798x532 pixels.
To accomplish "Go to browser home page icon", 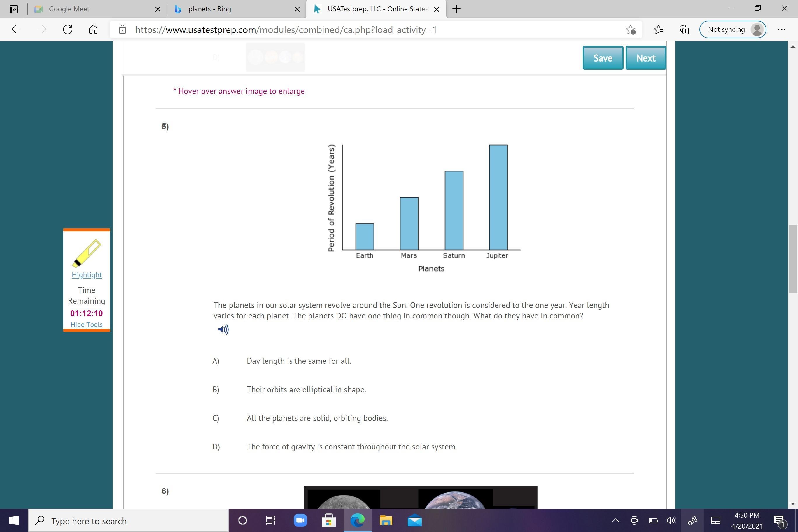I will click(x=93, y=29).
